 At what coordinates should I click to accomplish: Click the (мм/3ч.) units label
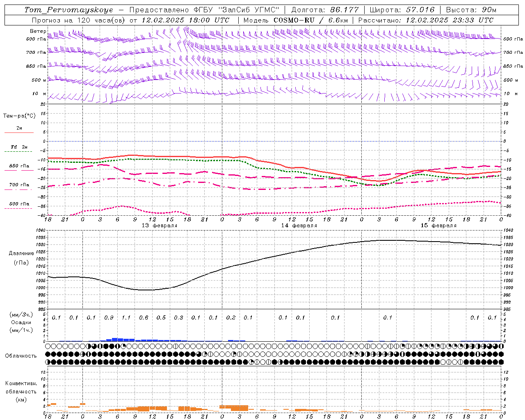click(x=21, y=315)
